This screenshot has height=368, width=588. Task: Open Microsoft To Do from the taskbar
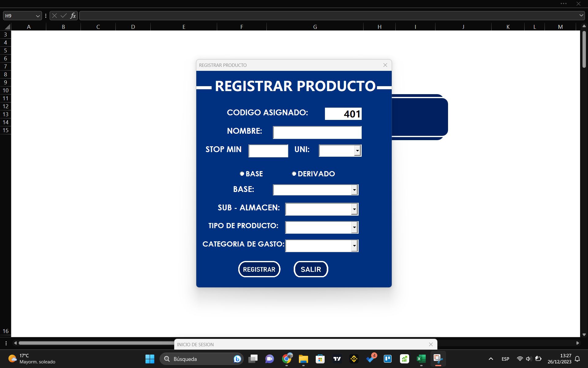[371, 358]
